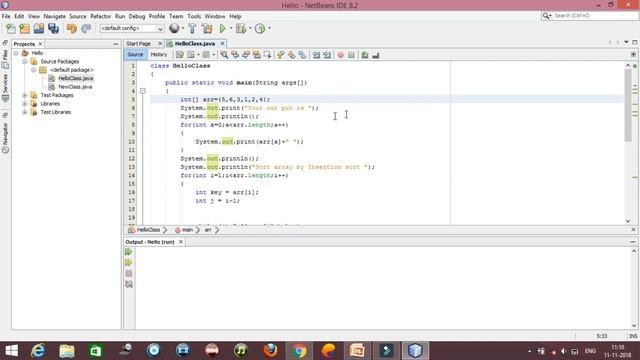640x360 pixels.
Task: Select the HelloClass.java editor tab
Action: pyautogui.click(x=195, y=44)
